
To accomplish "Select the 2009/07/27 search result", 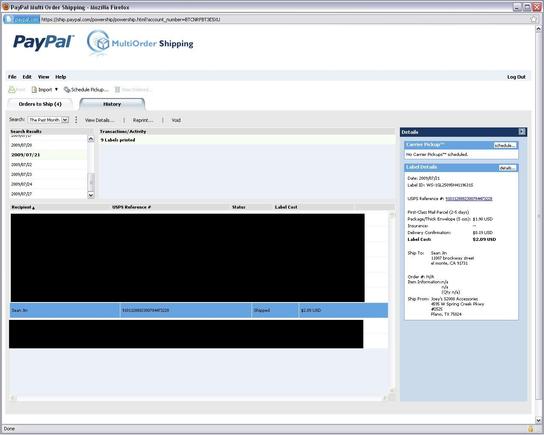I will pyautogui.click(x=48, y=194).
